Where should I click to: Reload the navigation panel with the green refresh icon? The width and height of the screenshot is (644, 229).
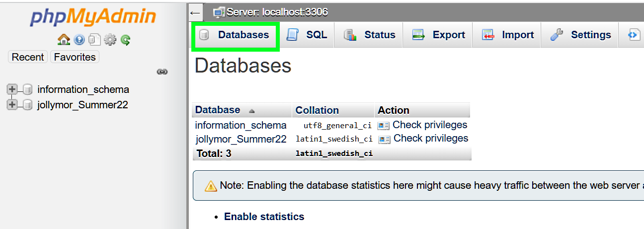click(x=125, y=40)
